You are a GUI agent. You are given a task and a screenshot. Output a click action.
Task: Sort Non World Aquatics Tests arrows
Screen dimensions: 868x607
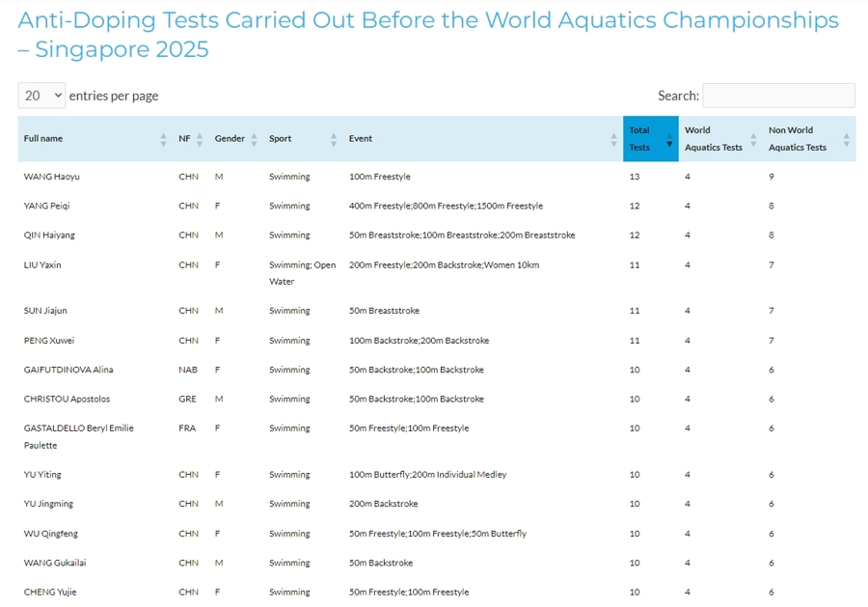(x=847, y=140)
